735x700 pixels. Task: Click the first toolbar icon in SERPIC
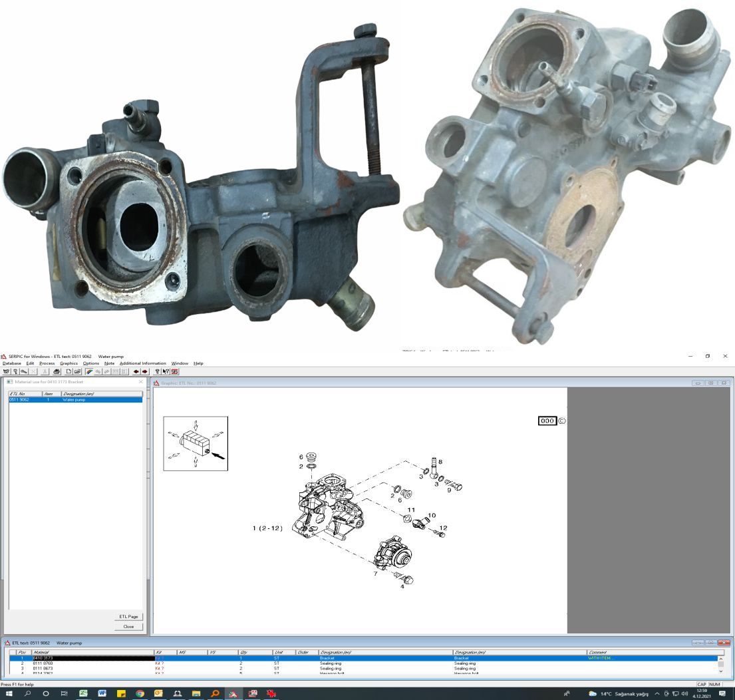7,371
